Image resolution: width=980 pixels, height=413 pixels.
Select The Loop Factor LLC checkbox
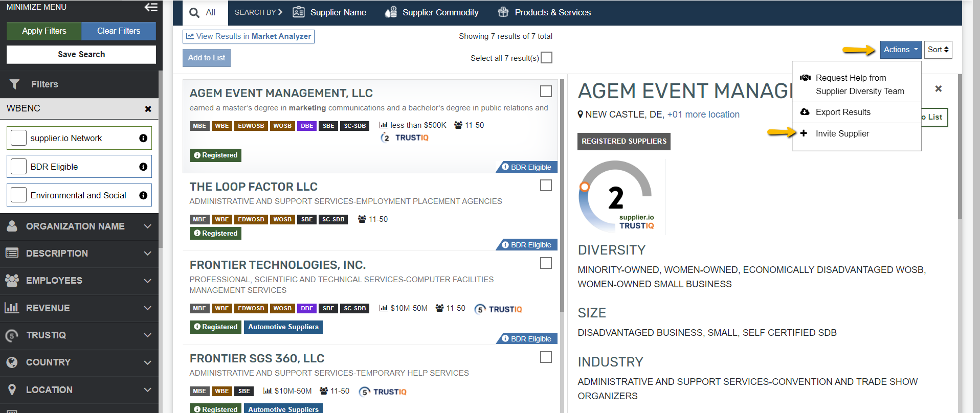pos(546,185)
